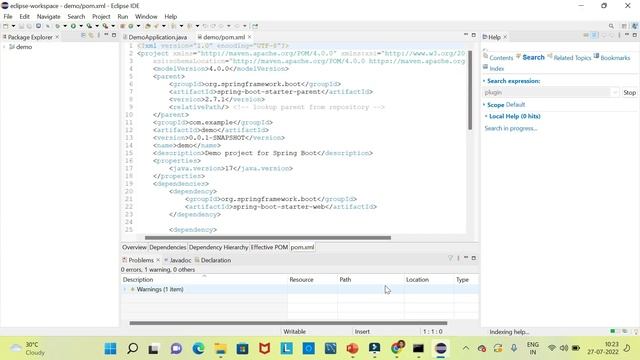The image size is (640, 360).
Task: Open the Index link in Help
Action: tap(496, 69)
